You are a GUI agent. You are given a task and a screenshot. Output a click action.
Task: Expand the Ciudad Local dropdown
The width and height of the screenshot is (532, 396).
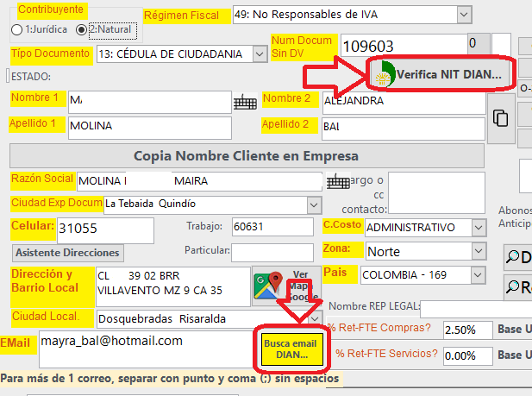313,318
